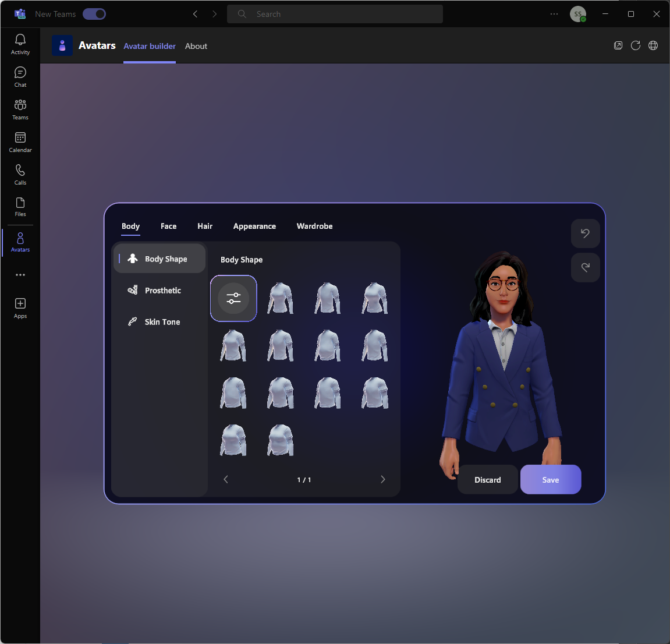This screenshot has height=644, width=670.
Task: Toggle the New Teams switch
Action: coord(94,14)
